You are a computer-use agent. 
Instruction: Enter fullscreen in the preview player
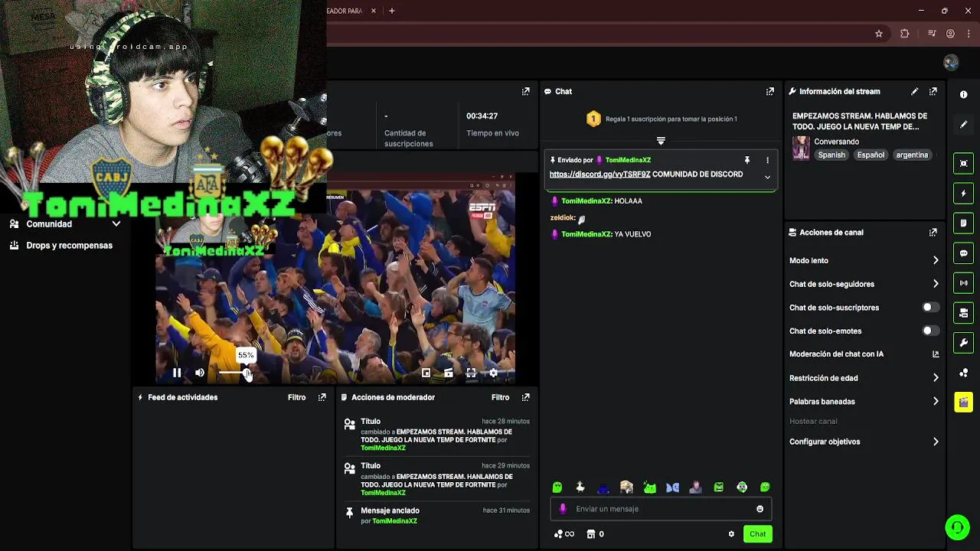point(471,373)
